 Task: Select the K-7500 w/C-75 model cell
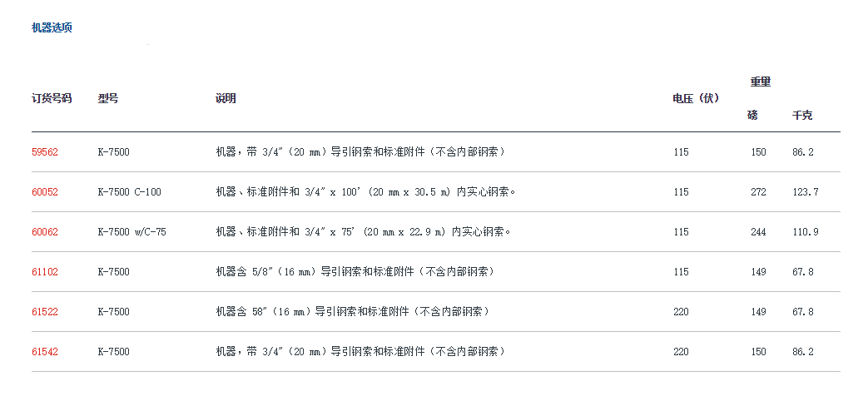click(131, 232)
